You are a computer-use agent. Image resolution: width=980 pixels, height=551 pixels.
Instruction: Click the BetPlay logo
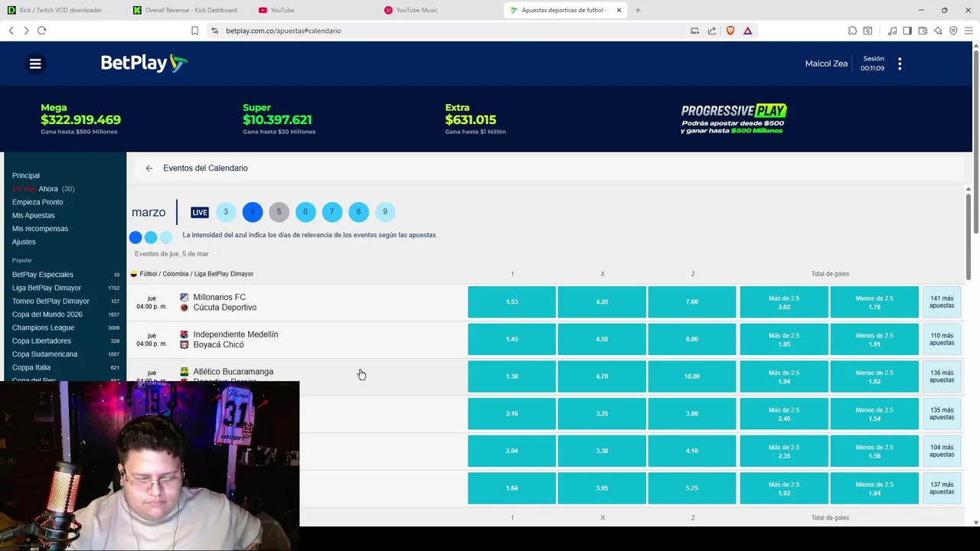click(144, 64)
